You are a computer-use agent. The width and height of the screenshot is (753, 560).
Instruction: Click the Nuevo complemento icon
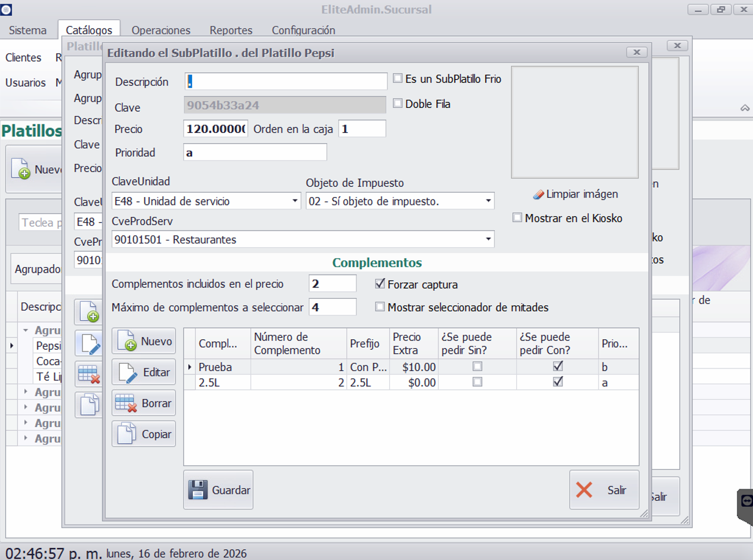click(x=127, y=341)
